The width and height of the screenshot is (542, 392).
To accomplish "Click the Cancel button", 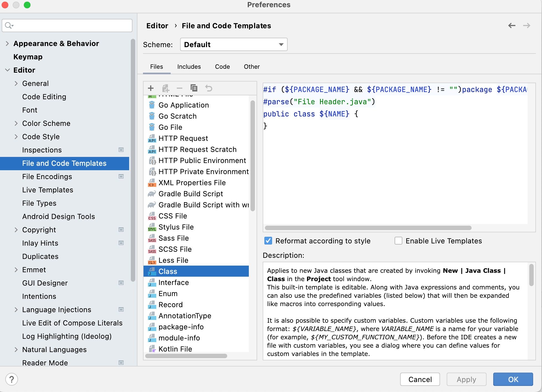I will pyautogui.click(x=420, y=379).
